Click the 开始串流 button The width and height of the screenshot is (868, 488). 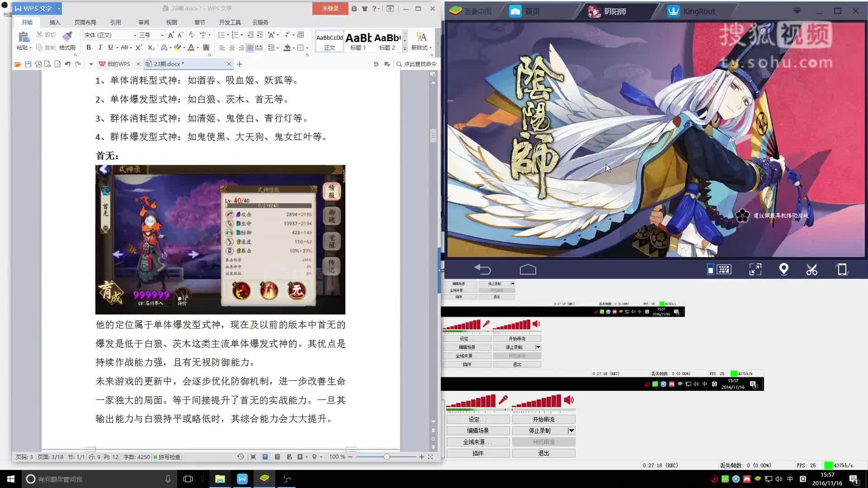(x=543, y=419)
